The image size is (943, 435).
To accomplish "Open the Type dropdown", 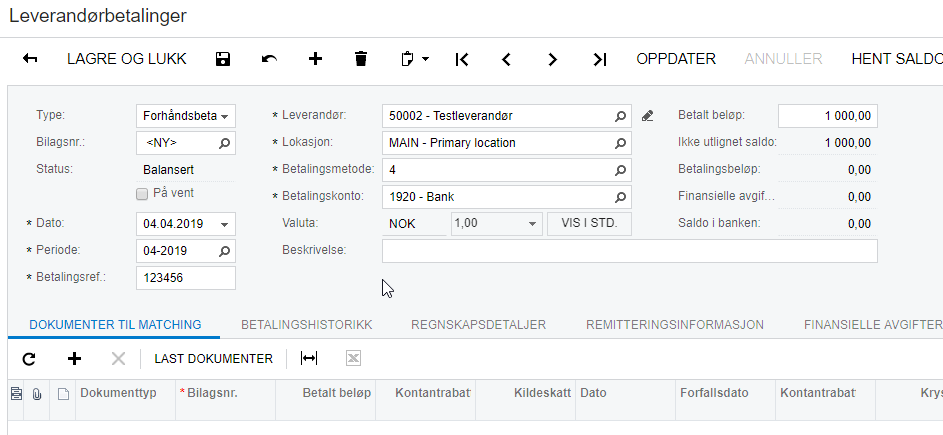I will click(224, 116).
